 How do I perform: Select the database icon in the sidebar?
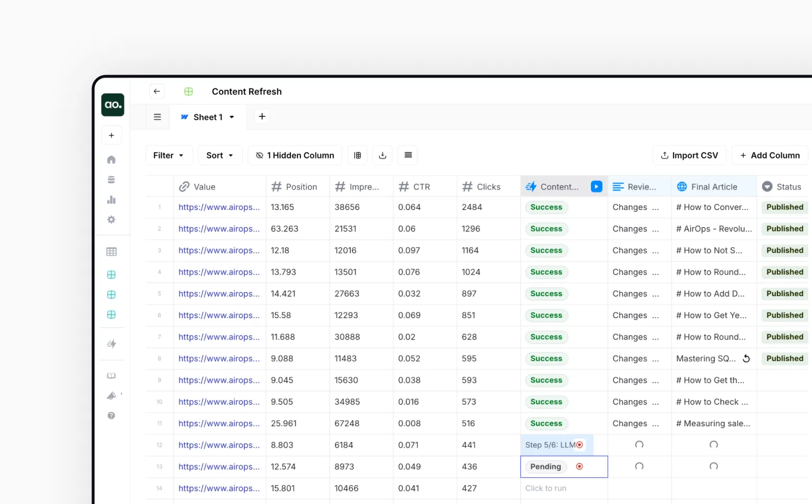pyautogui.click(x=111, y=180)
